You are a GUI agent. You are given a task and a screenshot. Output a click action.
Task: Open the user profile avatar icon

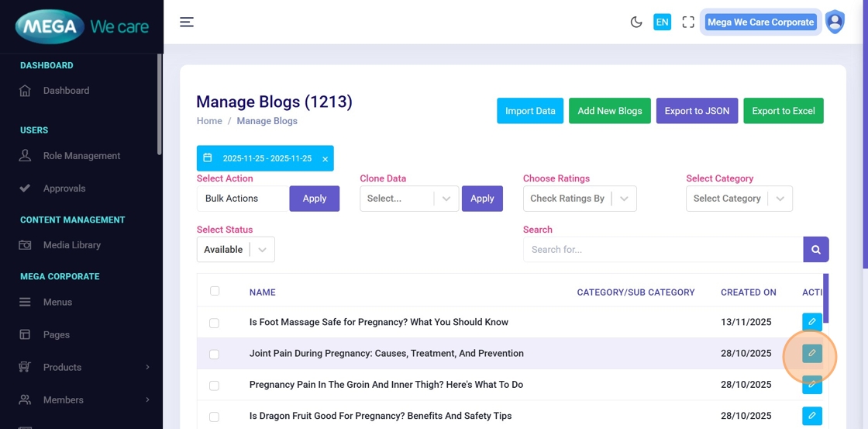point(835,22)
